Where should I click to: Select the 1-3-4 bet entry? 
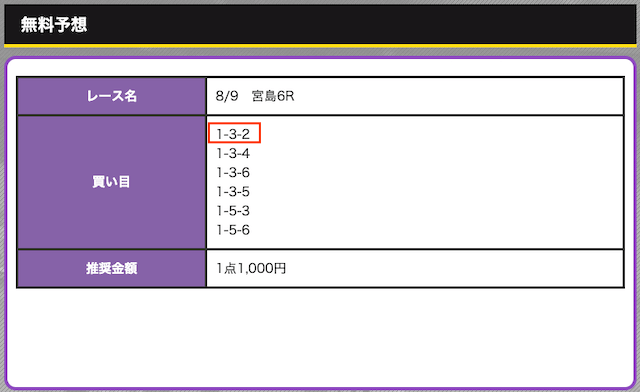[233, 154]
